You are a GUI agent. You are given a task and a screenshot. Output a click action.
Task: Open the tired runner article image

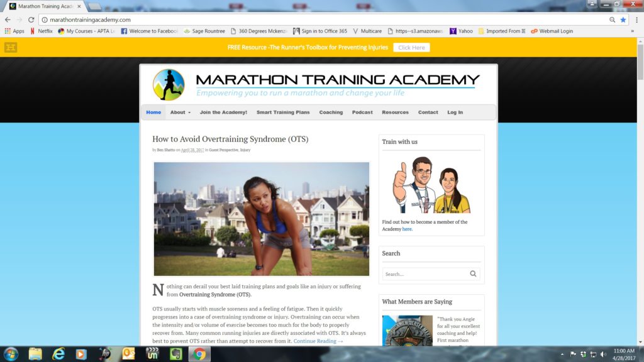tap(261, 219)
